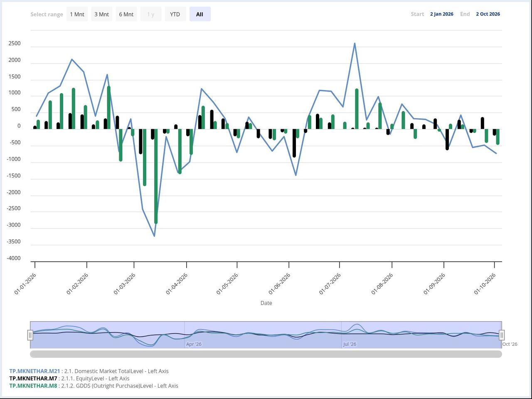Click Jul '26 marker in navigator

pyautogui.click(x=350, y=344)
